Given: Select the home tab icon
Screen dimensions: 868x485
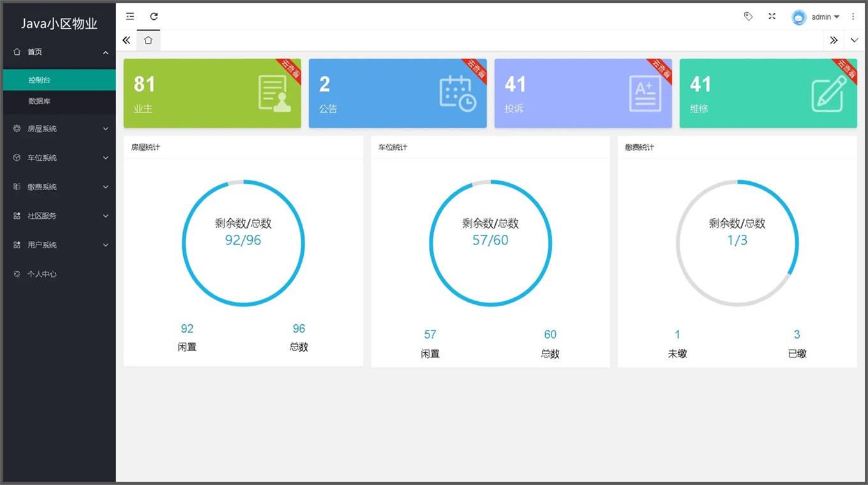Looking at the screenshot, I should tap(148, 40).
